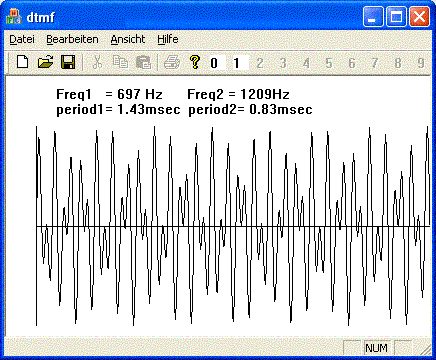Open a file with the folder icon
The height and width of the screenshot is (360, 436).
click(46, 62)
